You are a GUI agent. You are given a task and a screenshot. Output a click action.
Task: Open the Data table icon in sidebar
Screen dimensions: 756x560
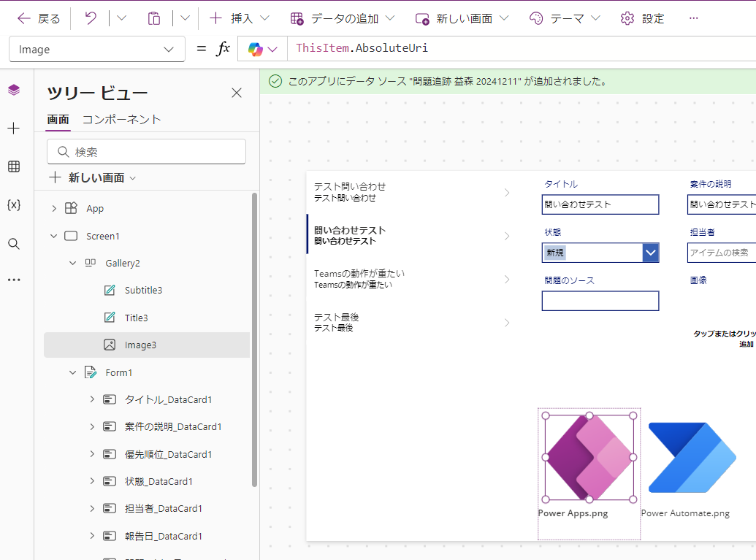pos(14,166)
